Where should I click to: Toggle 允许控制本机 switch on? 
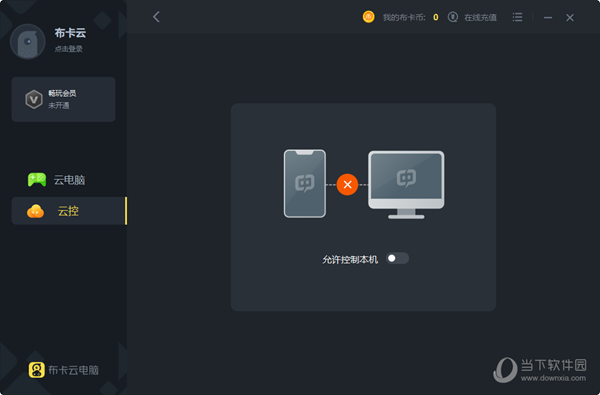click(x=397, y=258)
